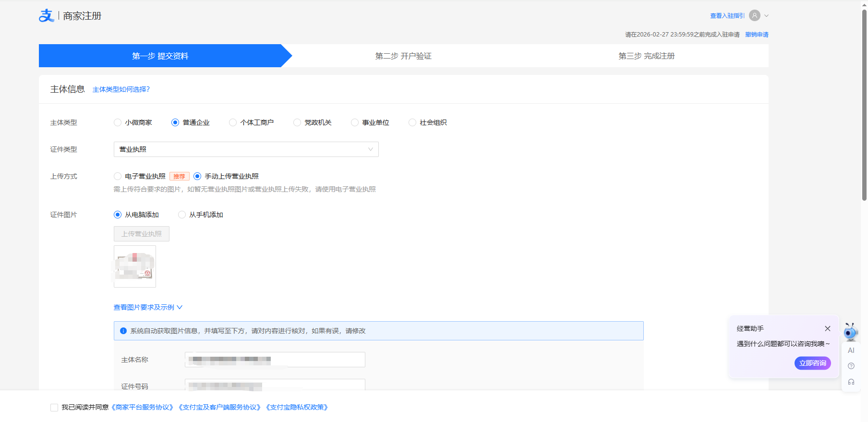Image resolution: width=868 pixels, height=422 pixels.
Task: Click the Alipay logo in header
Action: click(47, 16)
